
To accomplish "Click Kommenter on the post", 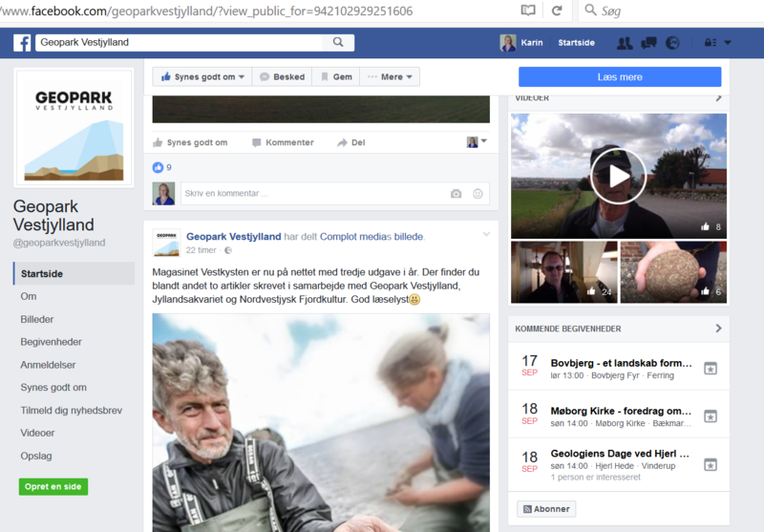I will coord(283,142).
